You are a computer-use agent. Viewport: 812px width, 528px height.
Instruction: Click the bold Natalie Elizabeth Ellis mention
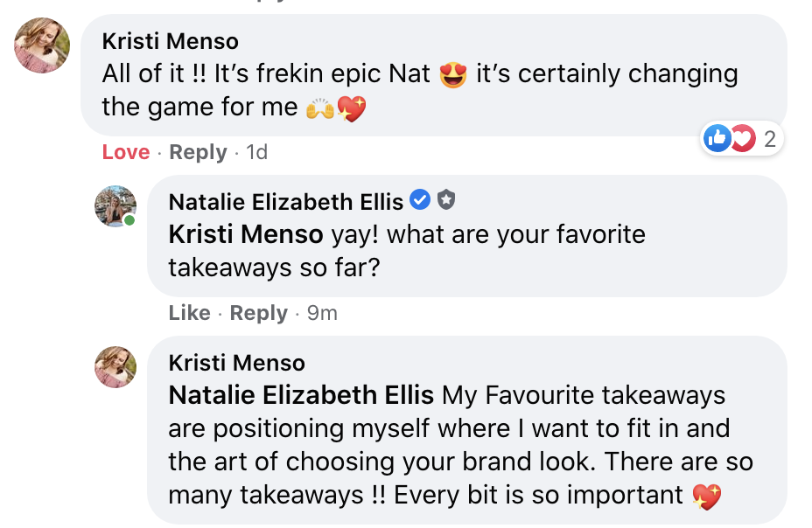click(x=301, y=395)
